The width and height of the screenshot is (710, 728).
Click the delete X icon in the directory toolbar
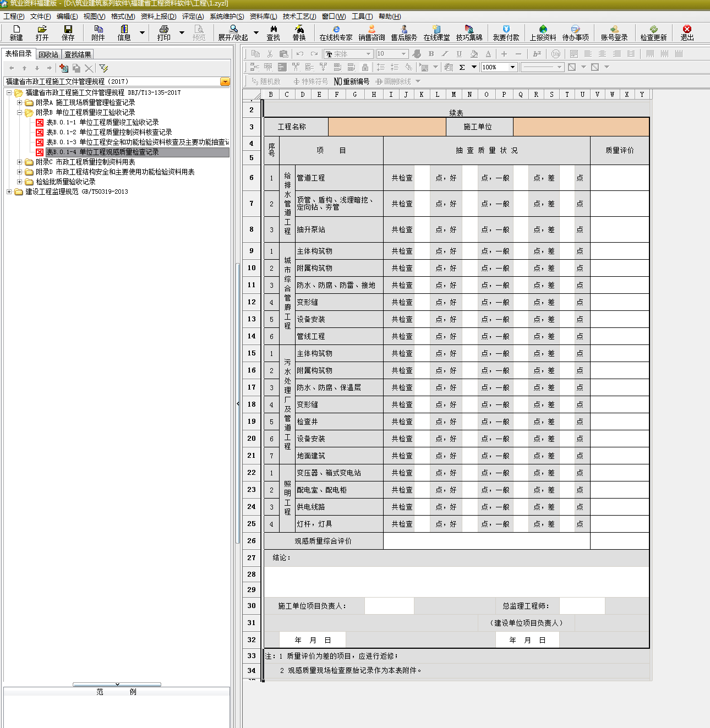click(x=89, y=68)
